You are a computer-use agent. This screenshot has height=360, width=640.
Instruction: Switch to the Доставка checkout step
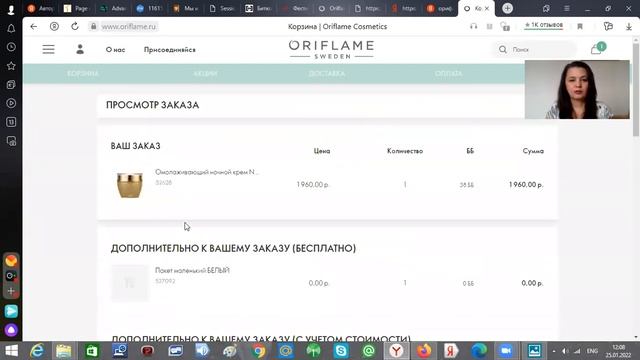[x=327, y=73]
